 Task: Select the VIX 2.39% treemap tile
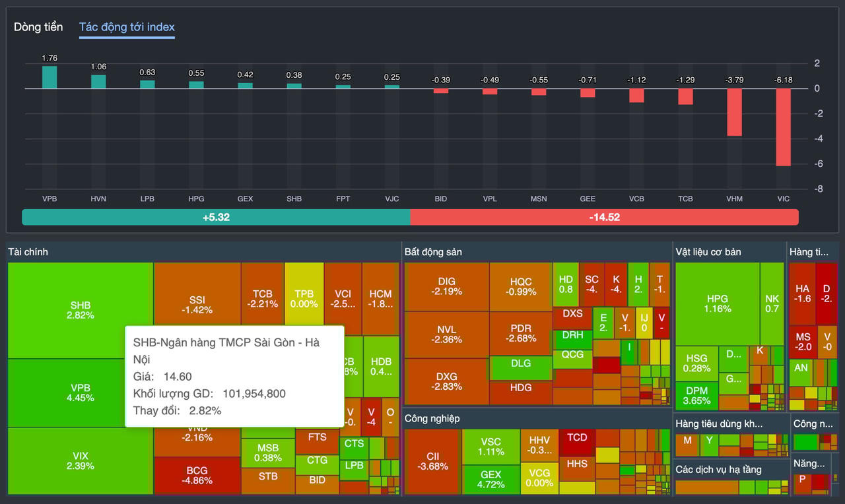pyautogui.click(x=80, y=460)
